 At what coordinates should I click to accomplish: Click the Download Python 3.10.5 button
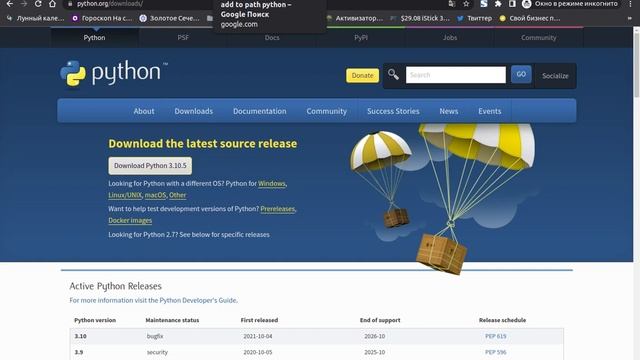(x=150, y=166)
